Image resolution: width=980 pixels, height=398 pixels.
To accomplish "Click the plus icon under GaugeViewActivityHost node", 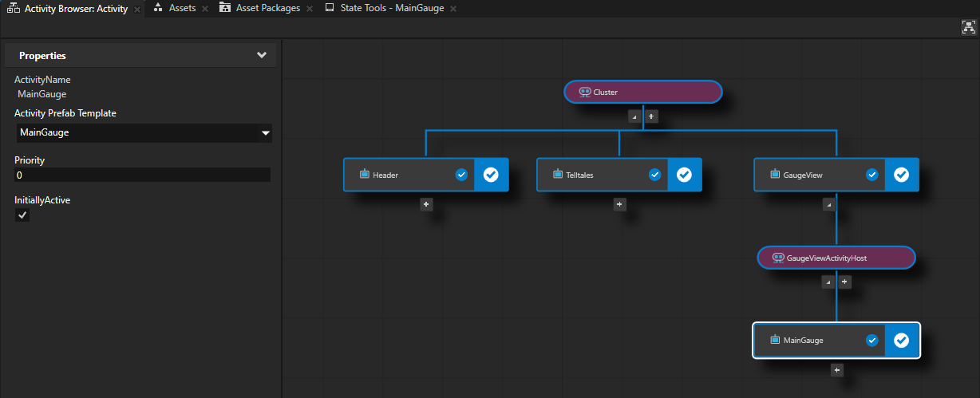I will 844,282.
